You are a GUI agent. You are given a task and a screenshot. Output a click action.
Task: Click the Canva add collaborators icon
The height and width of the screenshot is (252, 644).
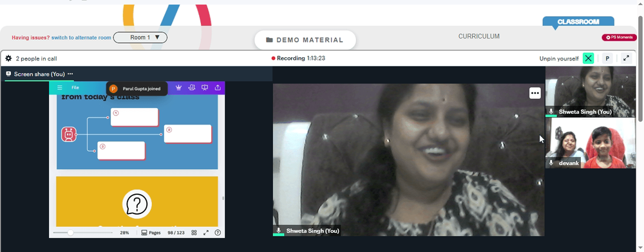pyautogui.click(x=192, y=87)
